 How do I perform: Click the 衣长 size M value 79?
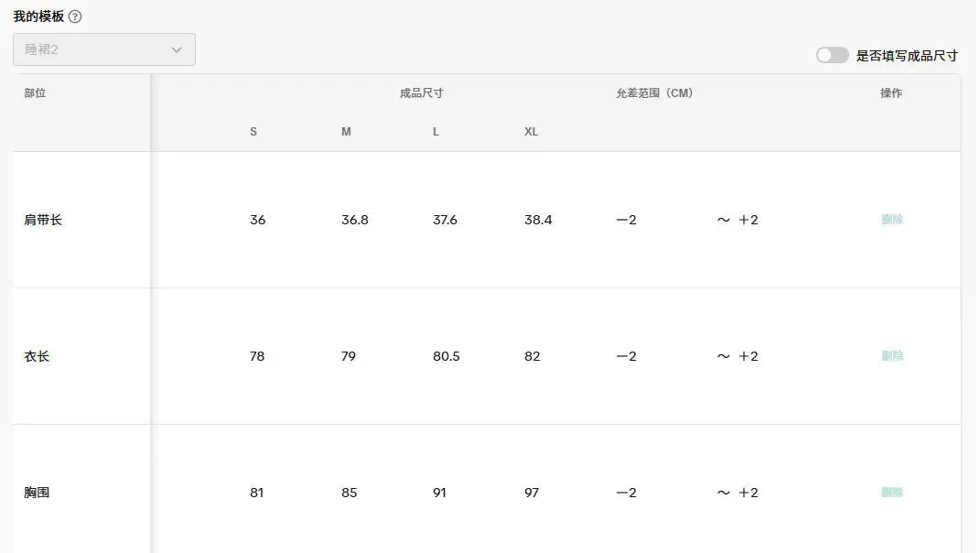pyautogui.click(x=348, y=356)
